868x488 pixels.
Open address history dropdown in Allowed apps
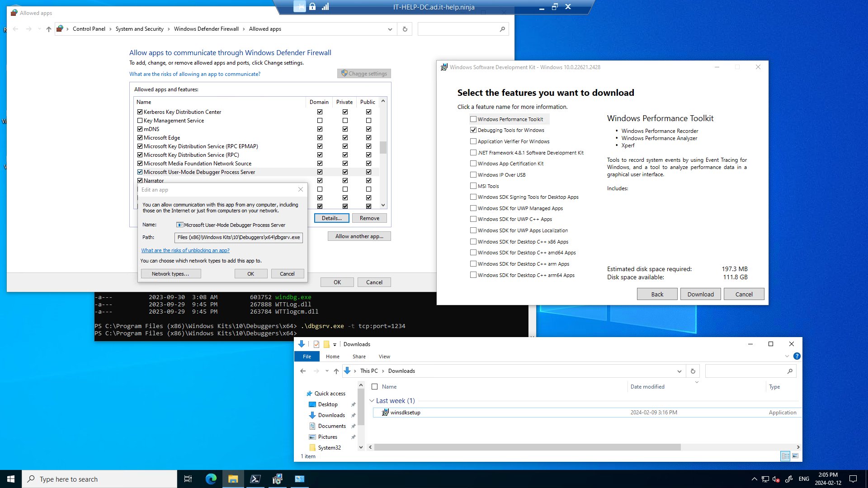point(390,29)
